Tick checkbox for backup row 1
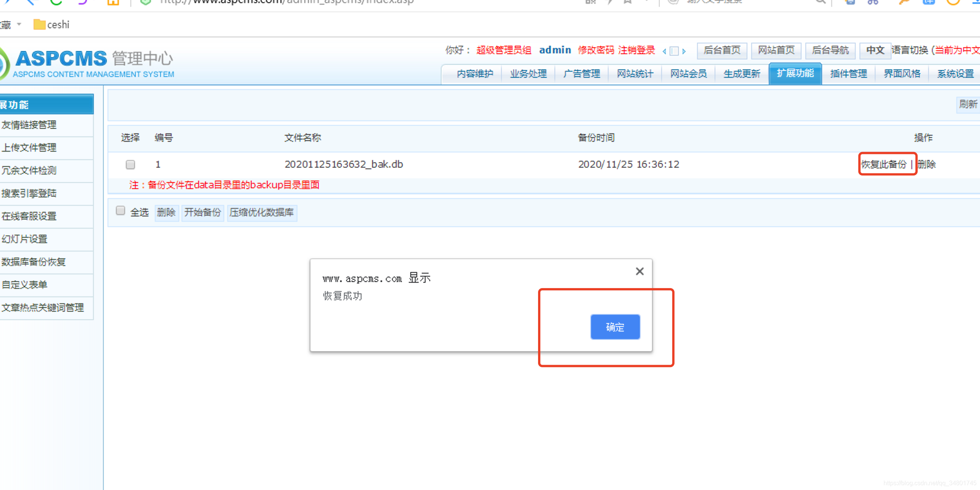This screenshot has width=980, height=490. (x=130, y=165)
